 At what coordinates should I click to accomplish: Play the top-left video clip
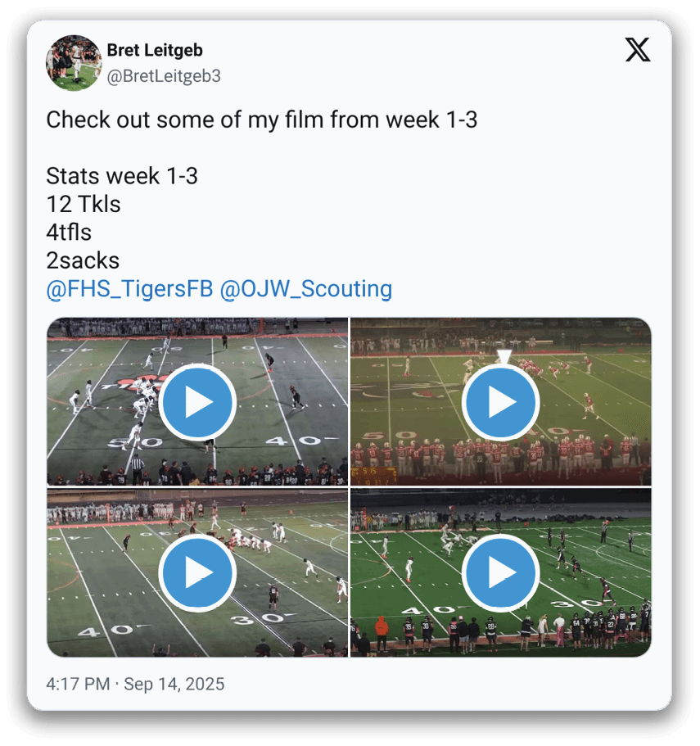pyautogui.click(x=197, y=402)
